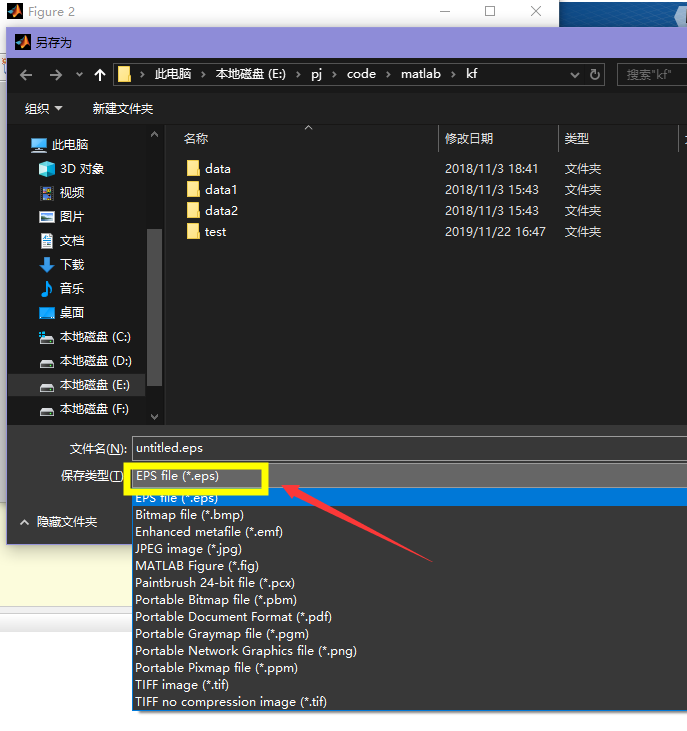Open address bar history dropdown
687x731 pixels.
[575, 75]
